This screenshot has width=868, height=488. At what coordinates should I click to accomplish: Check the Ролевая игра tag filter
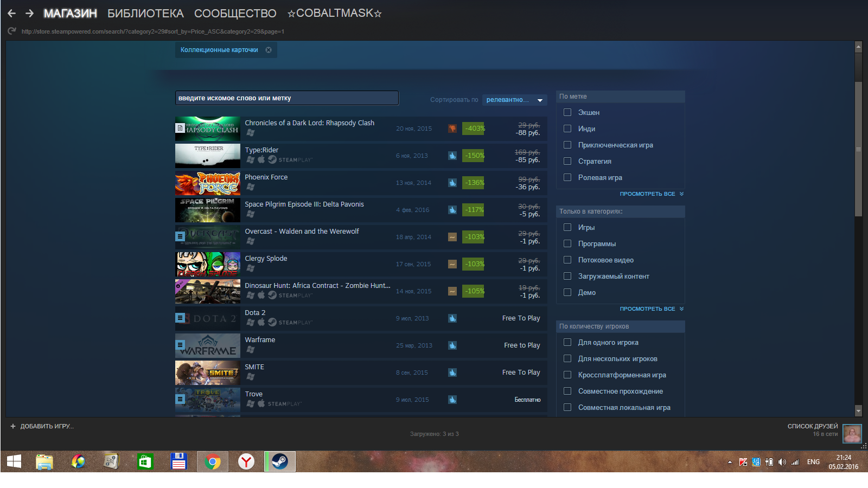tap(567, 177)
